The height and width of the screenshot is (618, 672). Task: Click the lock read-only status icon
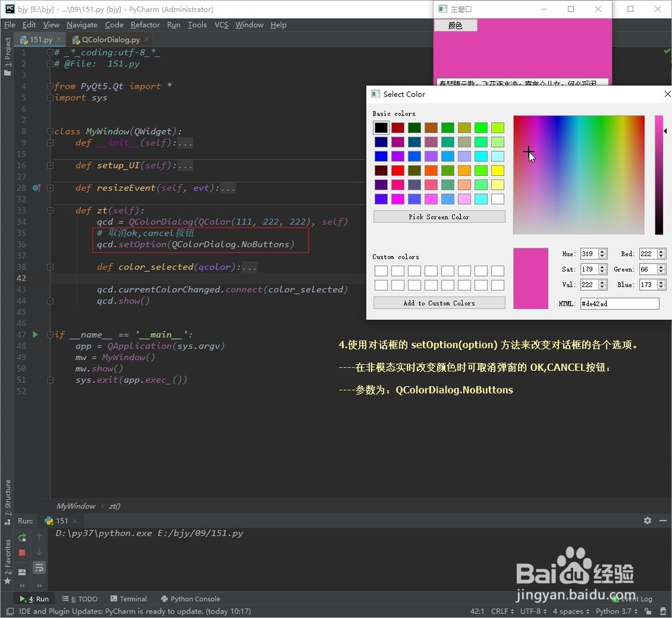pyautogui.click(x=648, y=611)
